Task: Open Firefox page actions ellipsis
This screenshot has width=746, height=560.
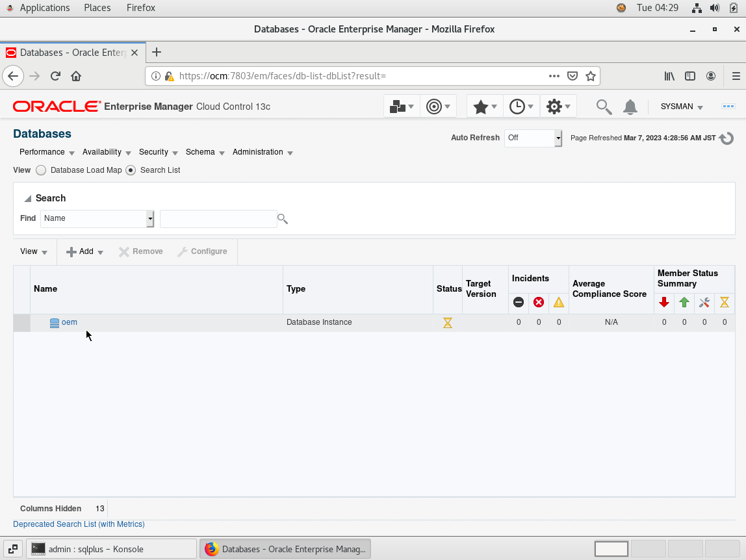Action: tap(554, 76)
